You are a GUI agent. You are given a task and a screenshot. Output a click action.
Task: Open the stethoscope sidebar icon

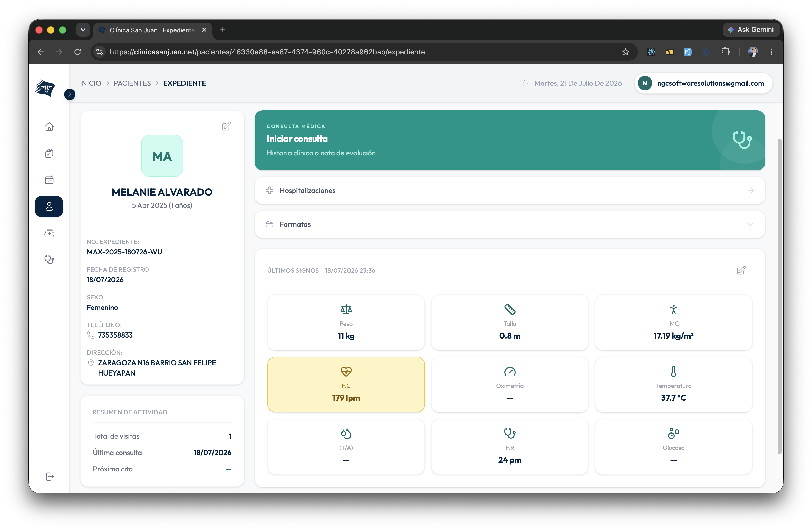point(49,260)
